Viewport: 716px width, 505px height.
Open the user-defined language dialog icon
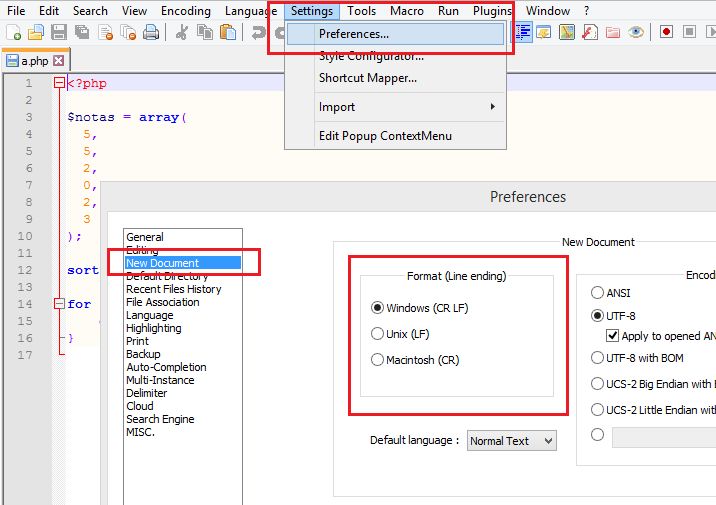click(x=543, y=32)
